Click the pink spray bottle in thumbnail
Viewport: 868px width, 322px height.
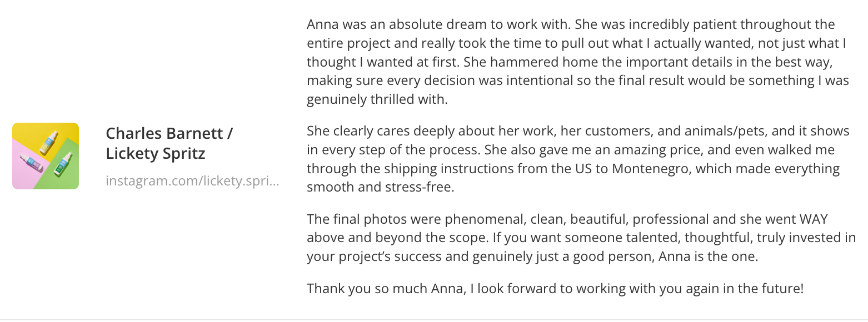point(31,163)
